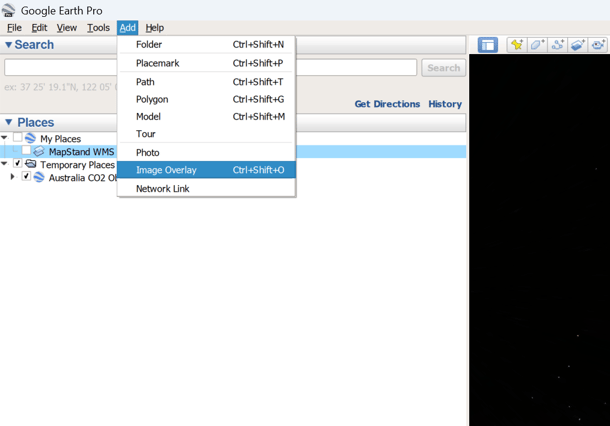Image resolution: width=610 pixels, height=426 pixels.
Task: Click the add placemark pushpin icon
Action: pyautogui.click(x=517, y=45)
